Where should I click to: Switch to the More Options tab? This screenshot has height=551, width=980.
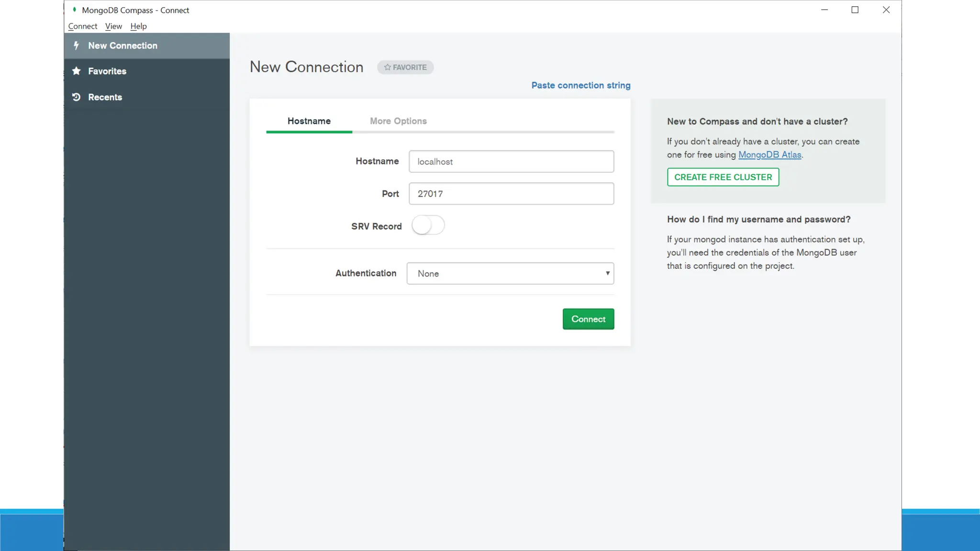click(398, 121)
